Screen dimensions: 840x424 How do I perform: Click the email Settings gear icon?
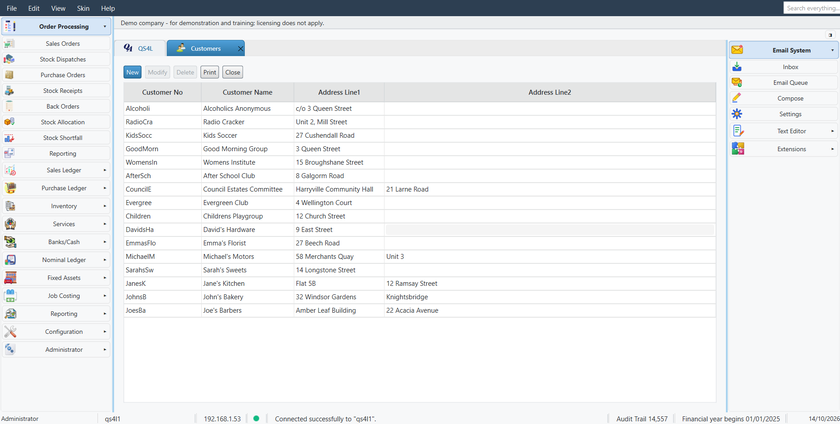click(737, 114)
